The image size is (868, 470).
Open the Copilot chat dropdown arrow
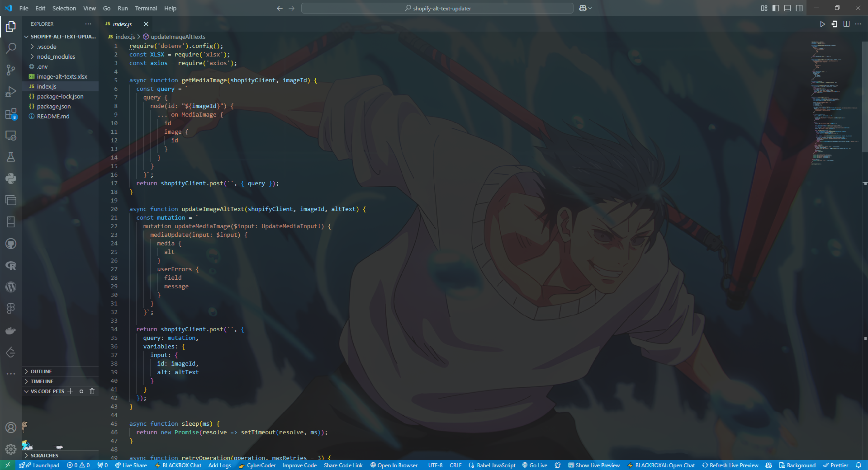(x=590, y=8)
